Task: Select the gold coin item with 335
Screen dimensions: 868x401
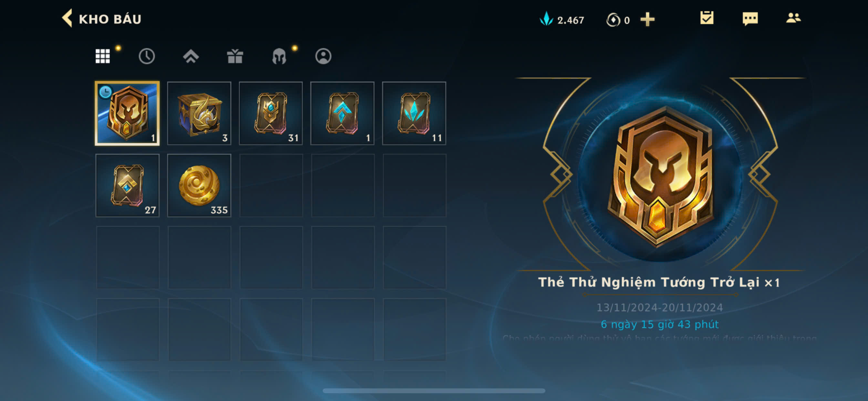Action: point(199,185)
